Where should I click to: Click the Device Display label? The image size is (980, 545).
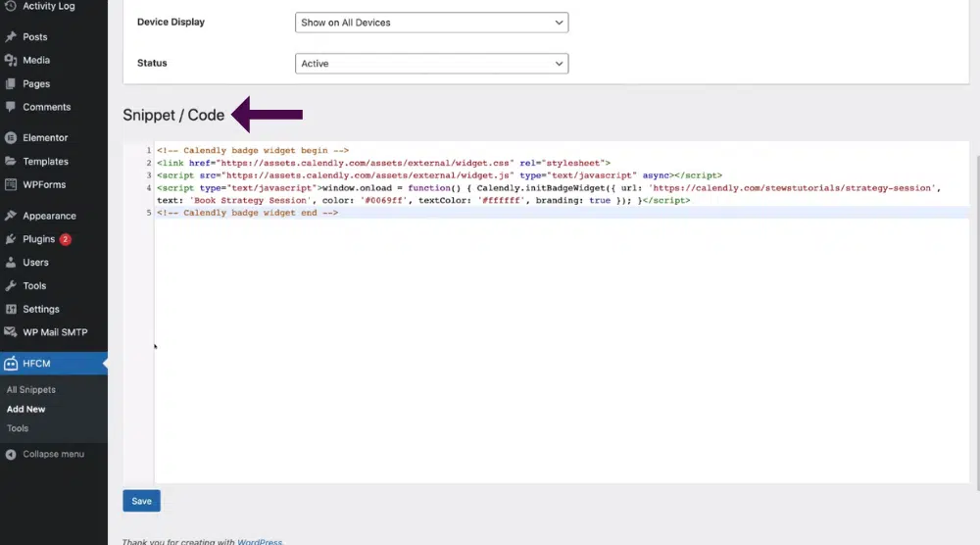point(171,22)
